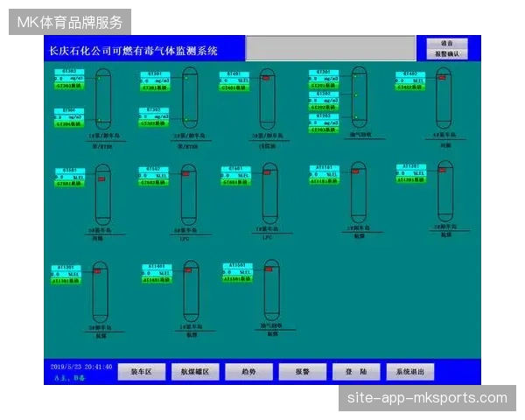Select the tank vessel connected to AT1401
Image resolution: width=525 pixels, height=420 pixels.
click(x=191, y=290)
